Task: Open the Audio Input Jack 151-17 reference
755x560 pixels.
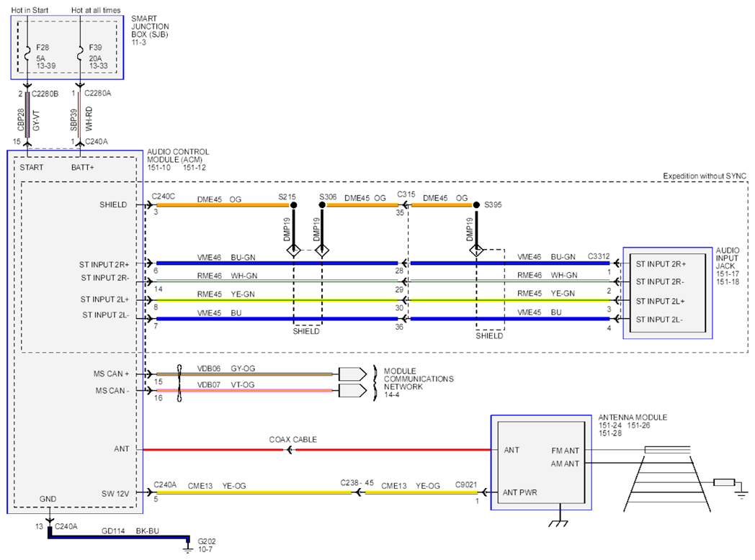Action: [727, 274]
